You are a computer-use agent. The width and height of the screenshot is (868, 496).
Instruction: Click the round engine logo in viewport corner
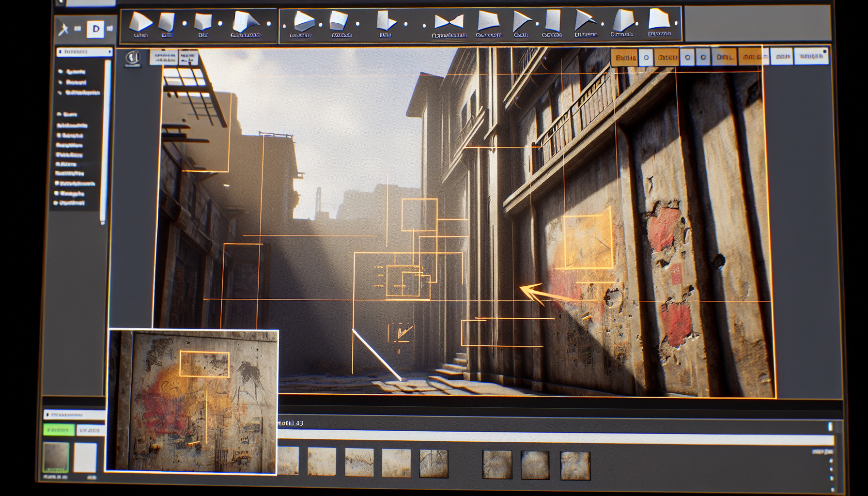click(133, 58)
